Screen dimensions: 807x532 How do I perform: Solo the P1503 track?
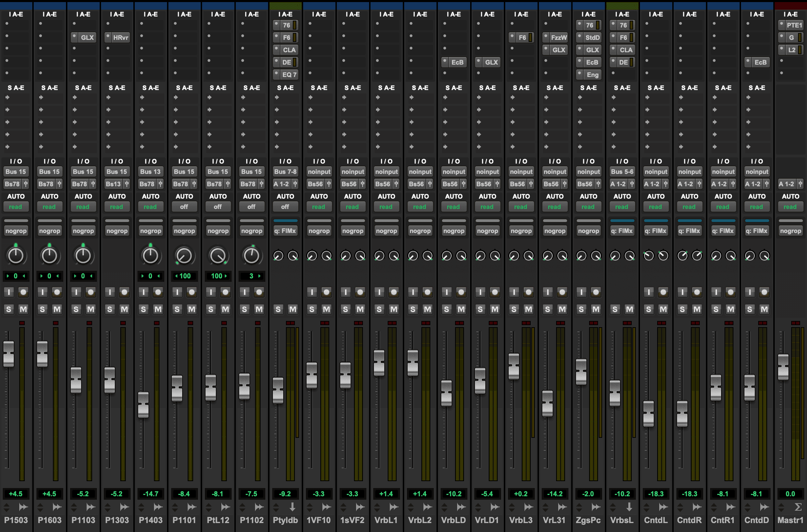(9, 309)
